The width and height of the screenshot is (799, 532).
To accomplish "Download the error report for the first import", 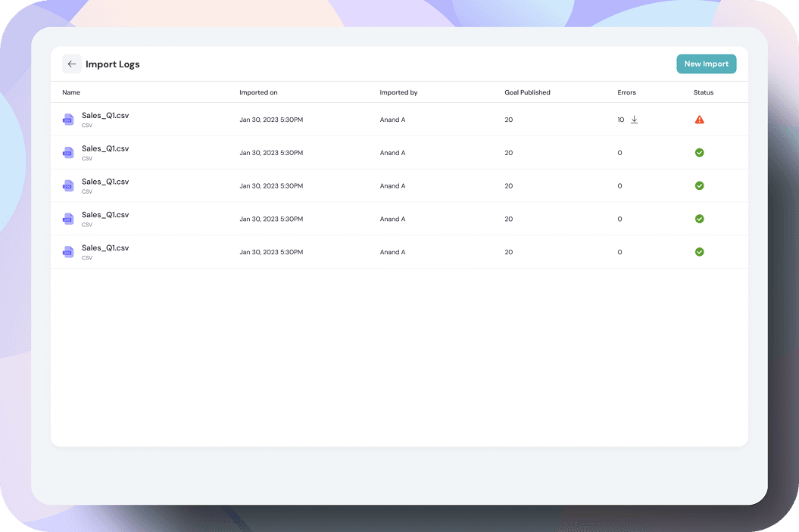I will (635, 120).
